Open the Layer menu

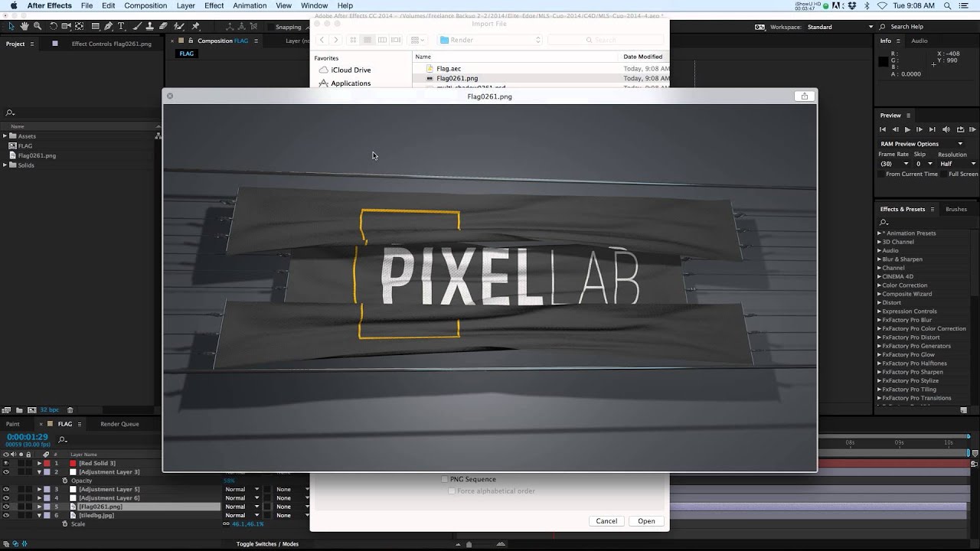[185, 5]
